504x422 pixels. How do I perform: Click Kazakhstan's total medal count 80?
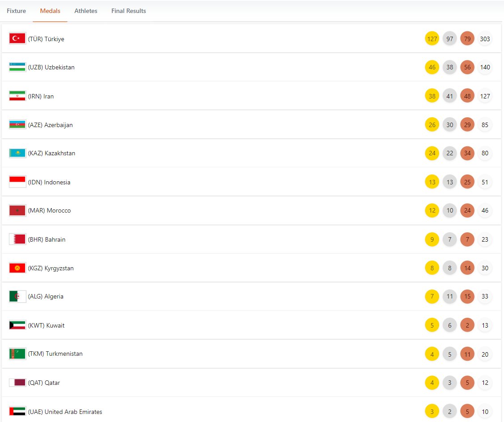coord(485,153)
